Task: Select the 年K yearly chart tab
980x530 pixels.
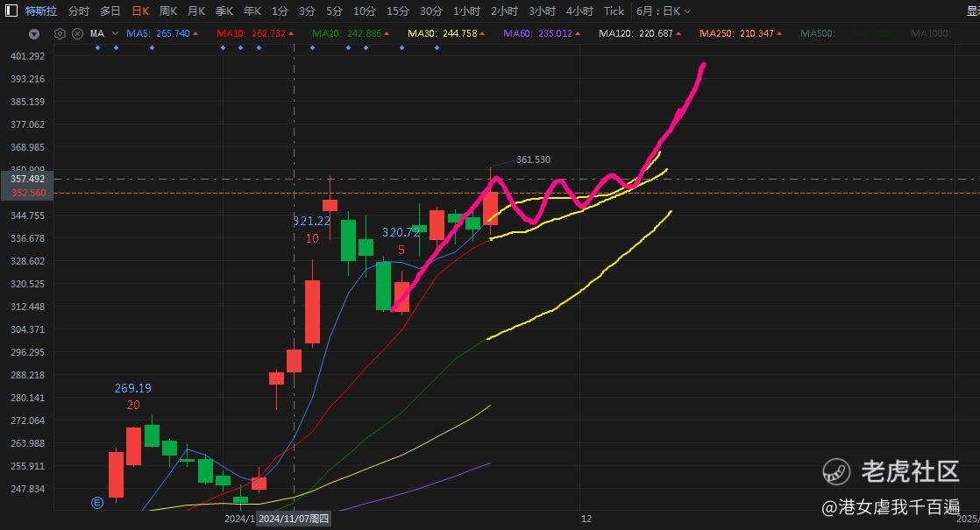Action: [x=252, y=11]
